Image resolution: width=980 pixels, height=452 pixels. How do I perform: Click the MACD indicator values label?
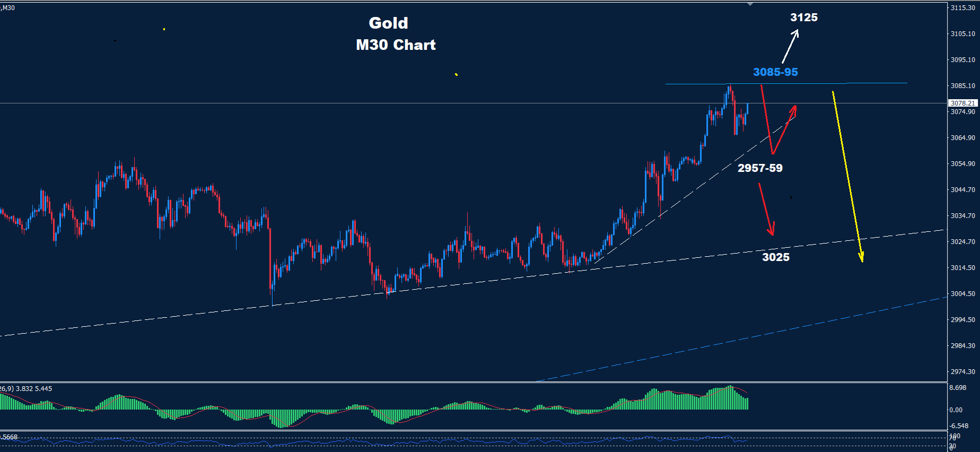[x=27, y=389]
